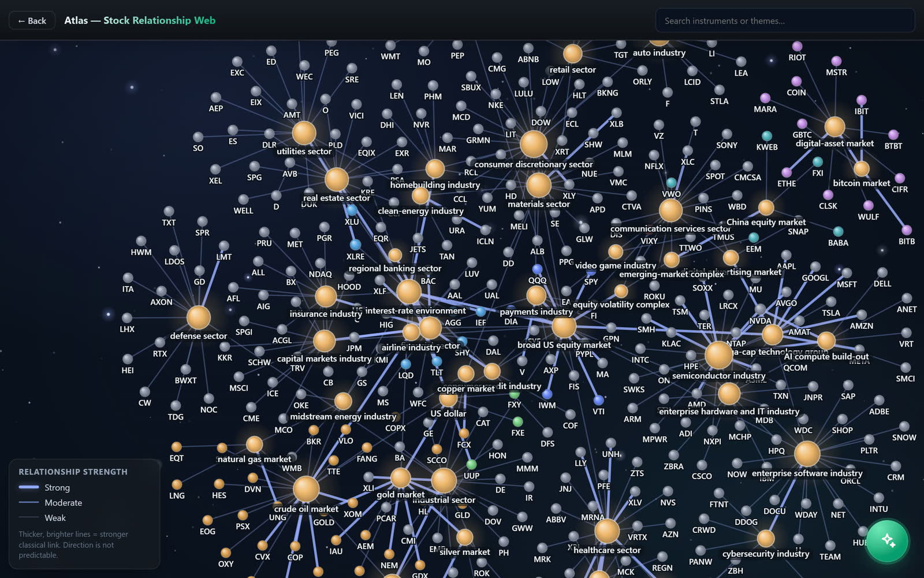924x578 pixels.
Task: Click the COIN stock node
Action: tap(796, 81)
